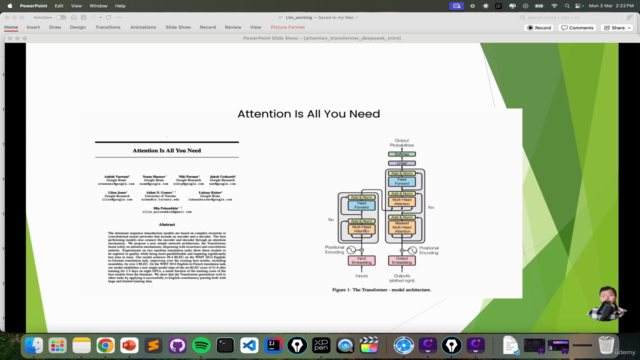
Task: Switch to the Home ribbon tab
Action: [x=11, y=27]
